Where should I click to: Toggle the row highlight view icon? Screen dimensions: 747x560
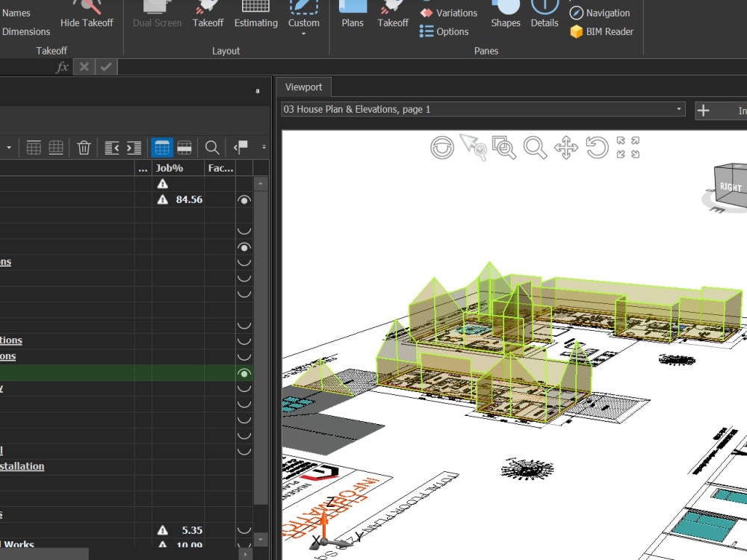click(x=185, y=148)
